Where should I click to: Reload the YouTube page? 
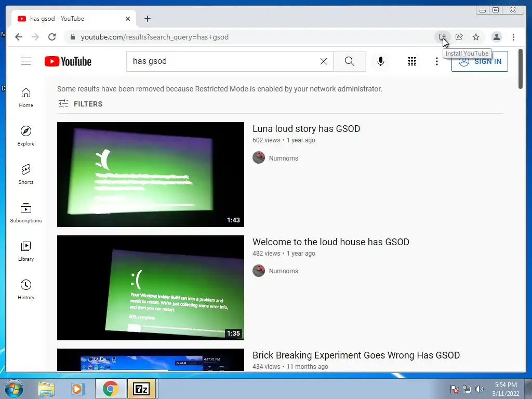coord(52,37)
